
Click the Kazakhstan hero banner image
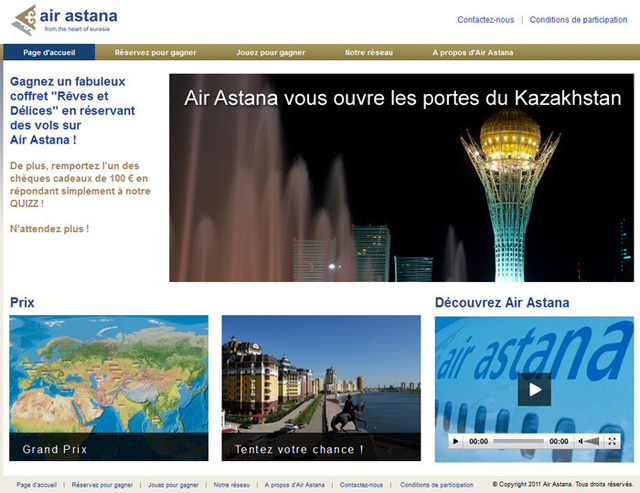(402, 178)
